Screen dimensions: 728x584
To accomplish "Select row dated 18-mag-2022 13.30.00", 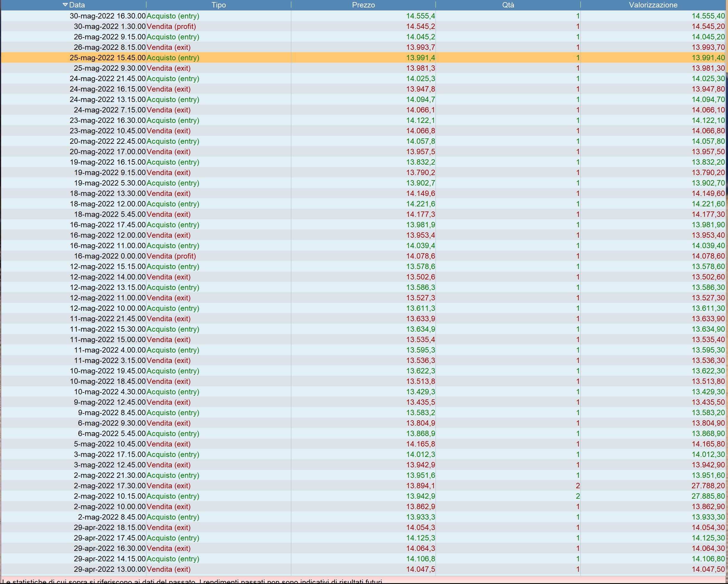I will (107, 194).
